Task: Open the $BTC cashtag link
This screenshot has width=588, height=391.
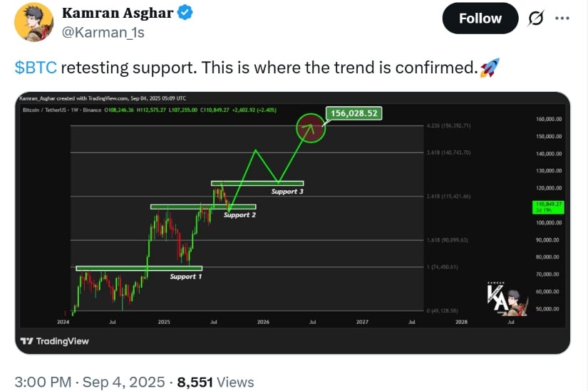Action: 36,68
